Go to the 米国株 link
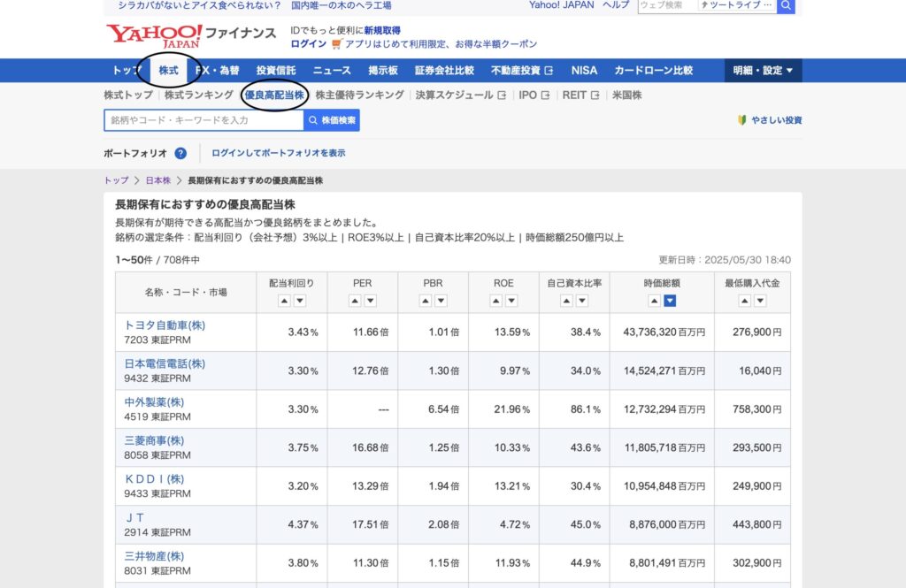Image resolution: width=906 pixels, height=588 pixels. point(627,95)
